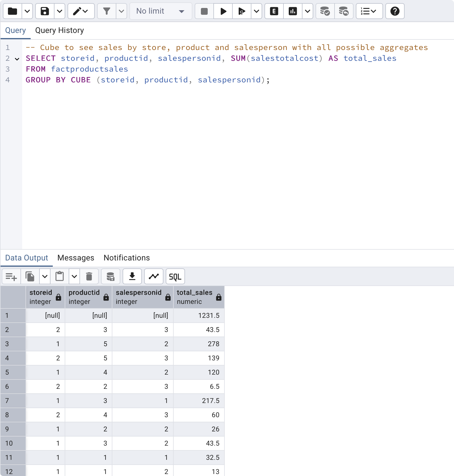Click the Stop query square button
The image size is (454, 476).
(204, 11)
